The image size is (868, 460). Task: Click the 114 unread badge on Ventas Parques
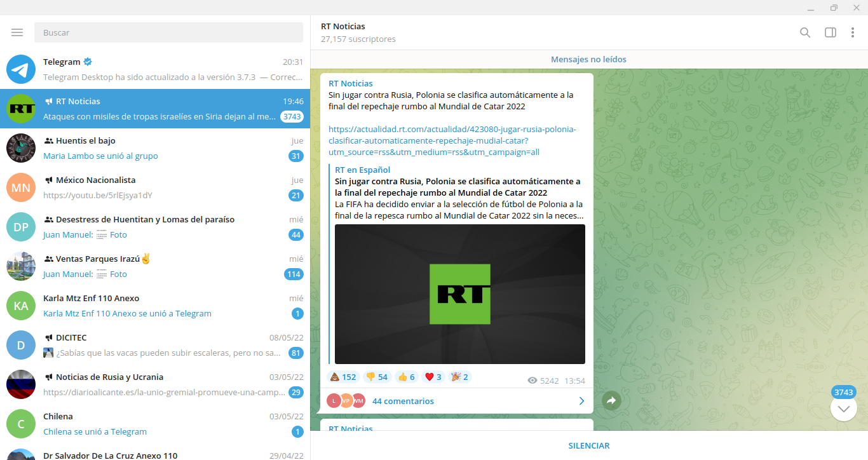pyautogui.click(x=294, y=274)
